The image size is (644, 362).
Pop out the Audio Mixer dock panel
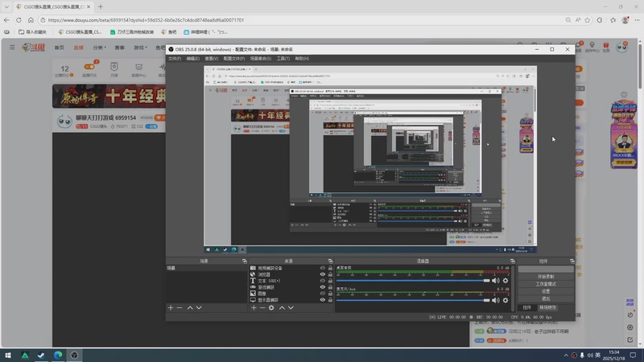[512, 261]
